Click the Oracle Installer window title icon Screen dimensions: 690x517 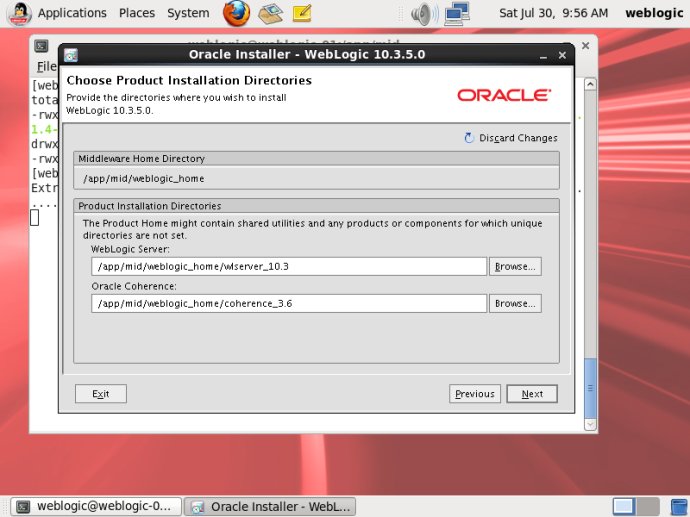click(x=71, y=55)
